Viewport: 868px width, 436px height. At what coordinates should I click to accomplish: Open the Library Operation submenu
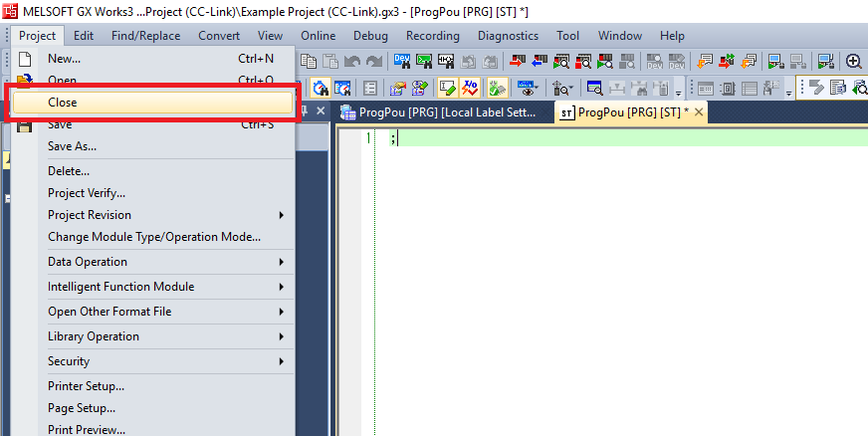pyautogui.click(x=164, y=336)
